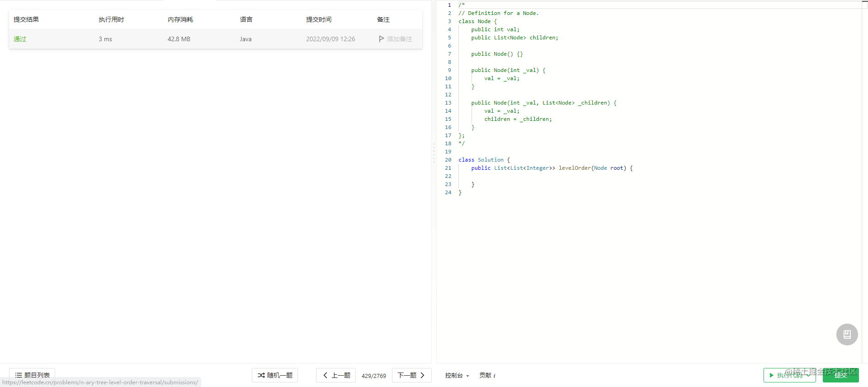Run the code with 执行代码

click(x=789, y=375)
